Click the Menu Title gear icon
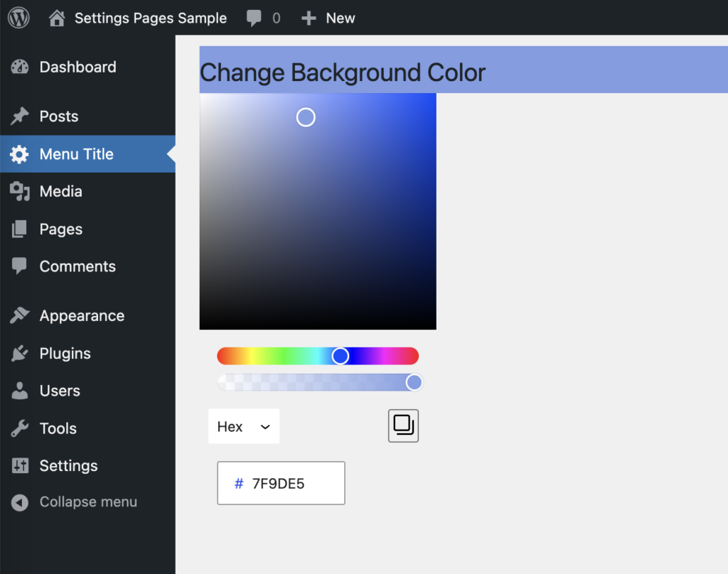Image resolution: width=728 pixels, height=574 pixels. pyautogui.click(x=19, y=154)
